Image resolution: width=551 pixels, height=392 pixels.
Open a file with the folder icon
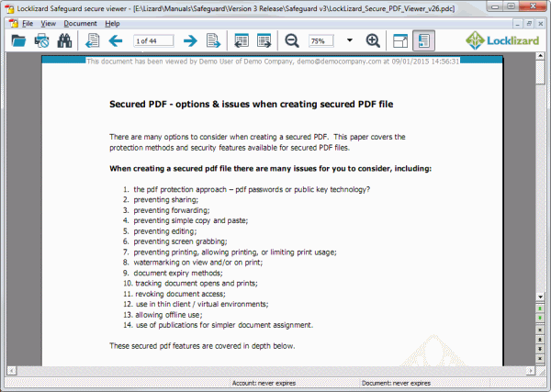[18, 40]
